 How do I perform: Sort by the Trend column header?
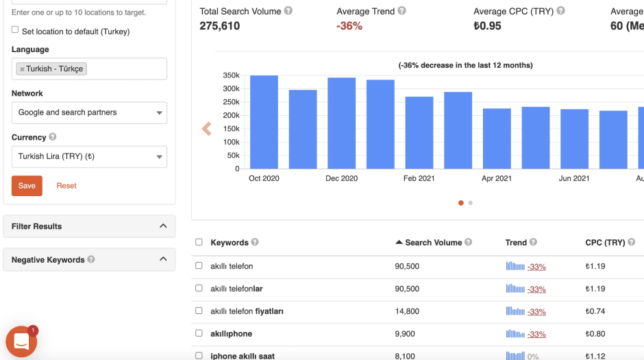tap(516, 242)
